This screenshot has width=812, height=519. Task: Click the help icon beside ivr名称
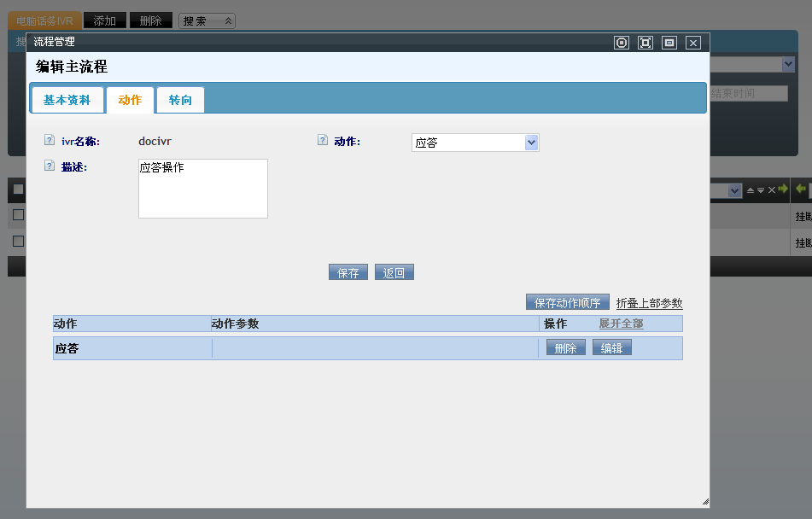(x=50, y=141)
